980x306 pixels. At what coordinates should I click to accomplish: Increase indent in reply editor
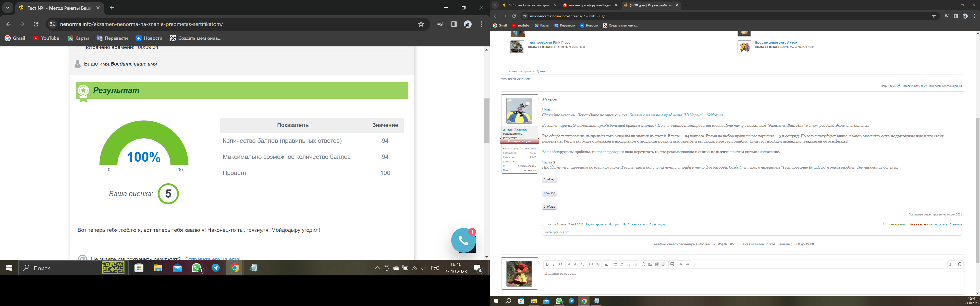(635, 264)
